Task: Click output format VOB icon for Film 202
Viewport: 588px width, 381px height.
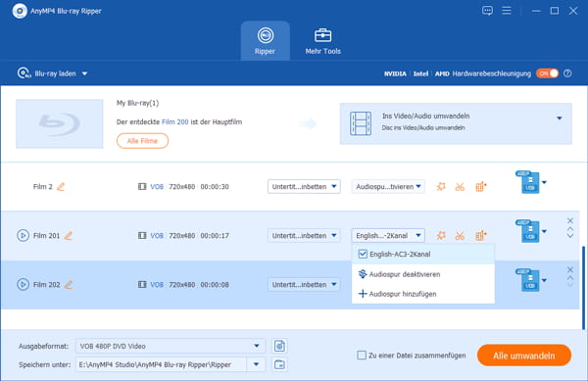Action: (528, 280)
